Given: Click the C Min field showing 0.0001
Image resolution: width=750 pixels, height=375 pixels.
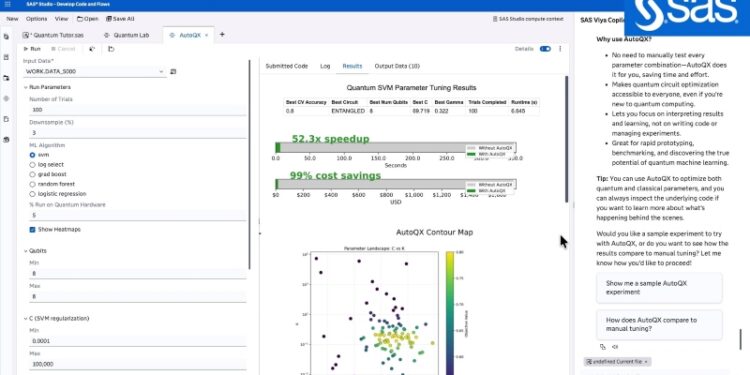Looking at the screenshot, I should coord(138,341).
